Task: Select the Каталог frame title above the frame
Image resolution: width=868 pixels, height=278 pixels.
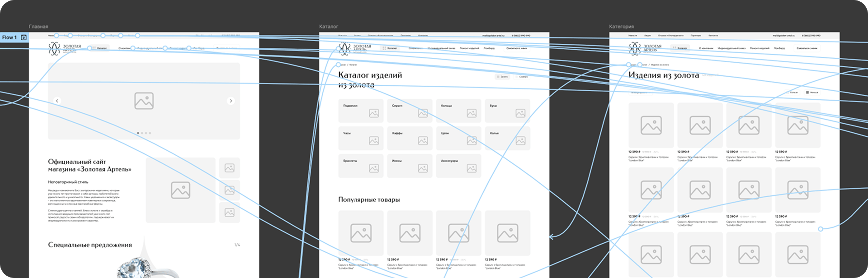Action: pos(329,27)
